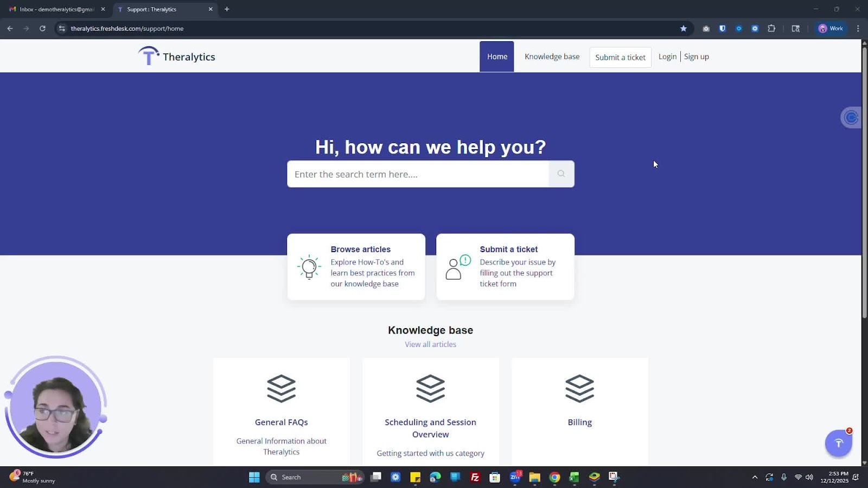Open FileZilla from the taskbar

475,477
